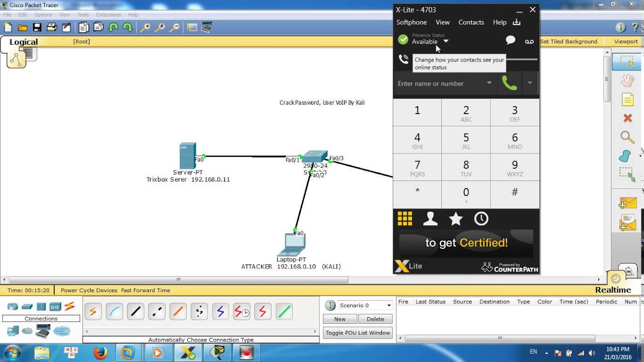Image resolution: width=644 pixels, height=362 pixels.
Task: Click the green Redo arrow
Action: tap(128, 28)
